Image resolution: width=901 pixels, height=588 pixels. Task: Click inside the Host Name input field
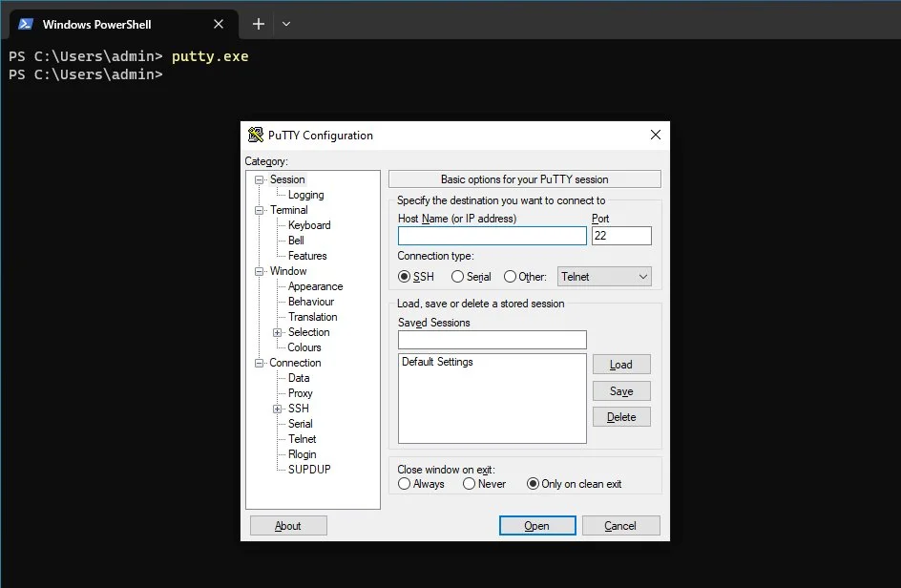pyautogui.click(x=492, y=235)
